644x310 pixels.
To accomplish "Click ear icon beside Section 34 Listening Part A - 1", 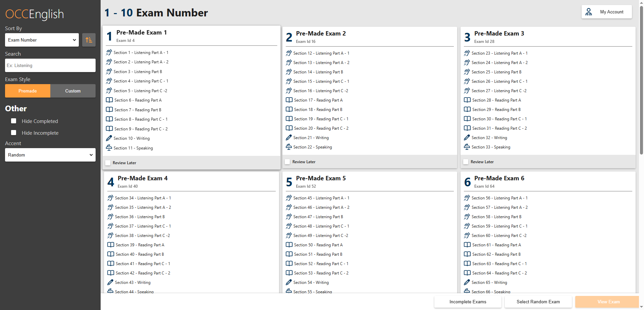I will 110,198.
